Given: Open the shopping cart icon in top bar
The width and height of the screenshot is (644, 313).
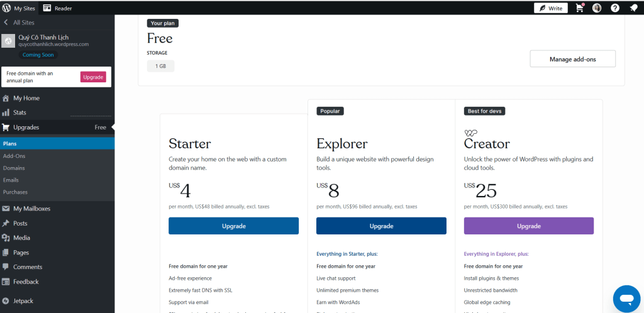Looking at the screenshot, I should click(579, 8).
